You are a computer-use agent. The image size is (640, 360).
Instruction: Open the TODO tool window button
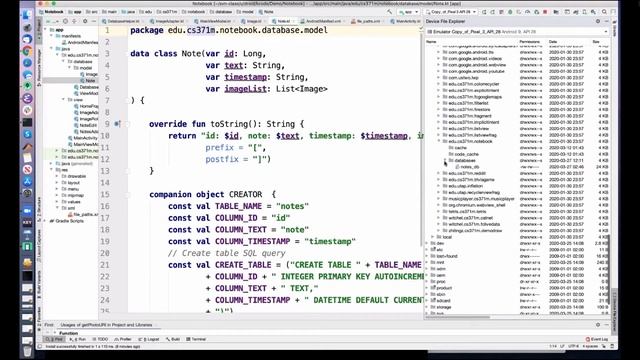tap(101, 339)
